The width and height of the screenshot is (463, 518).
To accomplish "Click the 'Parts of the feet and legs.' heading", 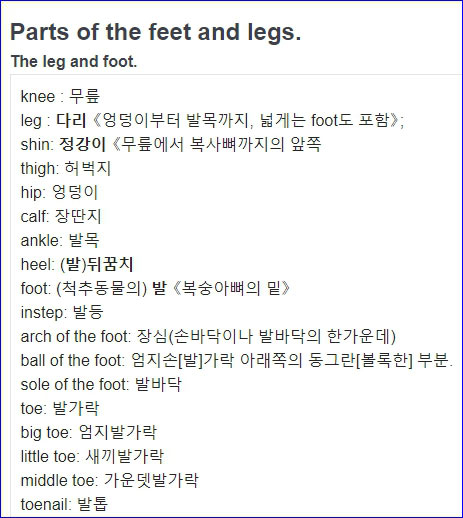I will point(156,33).
